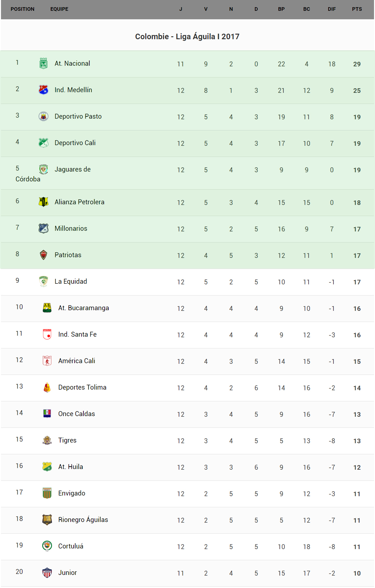The image size is (375, 588).
Task: Select the América Cali team name
Action: (x=77, y=361)
